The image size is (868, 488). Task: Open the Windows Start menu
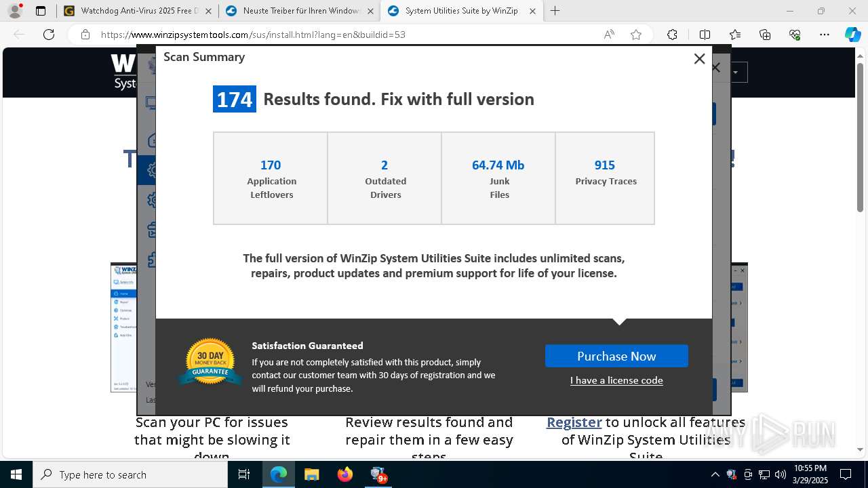(16, 474)
